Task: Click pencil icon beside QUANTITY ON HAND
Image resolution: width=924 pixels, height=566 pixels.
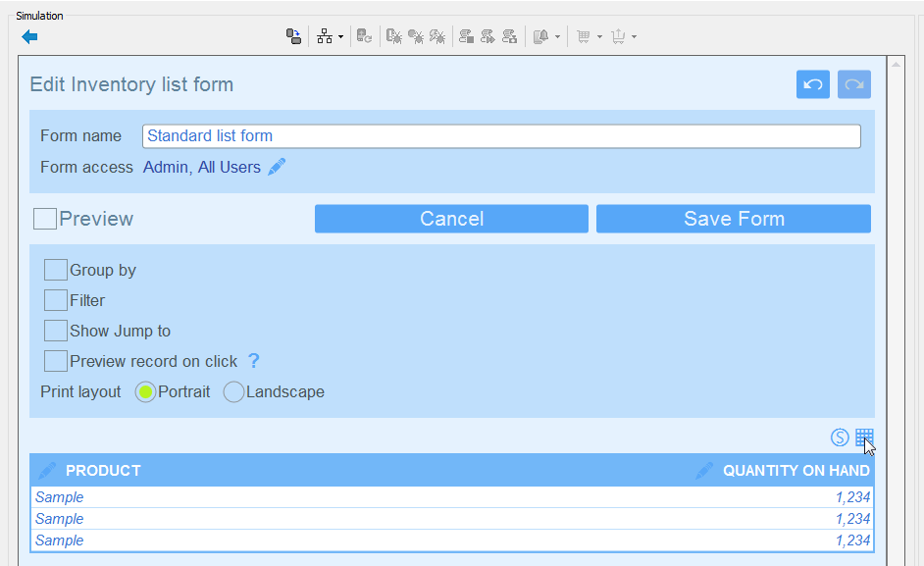Action: pyautogui.click(x=704, y=471)
